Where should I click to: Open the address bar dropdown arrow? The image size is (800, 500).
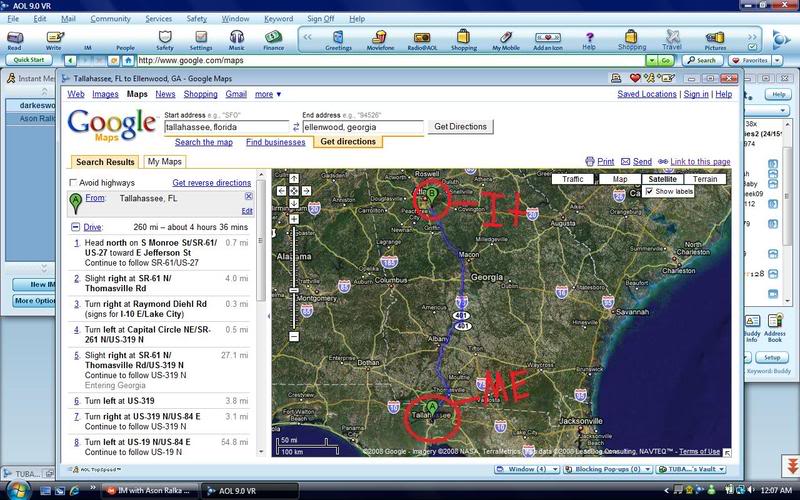pyautogui.click(x=652, y=60)
